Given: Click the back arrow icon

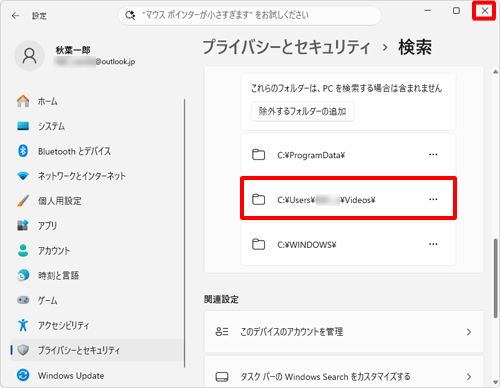Looking at the screenshot, I should pos(15,16).
